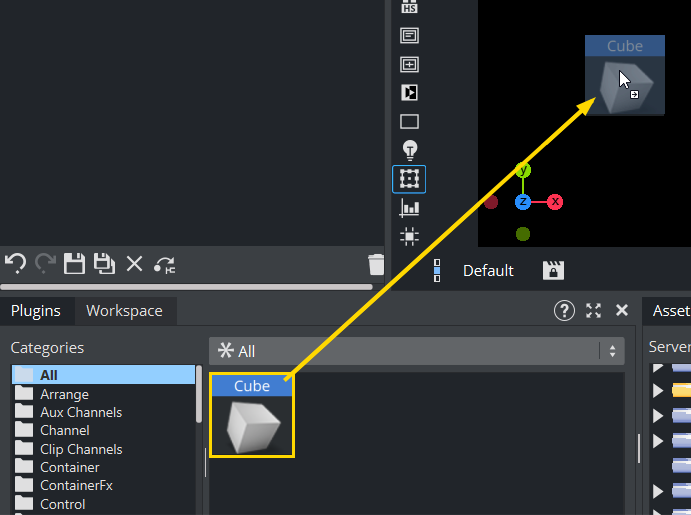Click the red X axis handle
The width and height of the screenshot is (691, 515).
[555, 202]
